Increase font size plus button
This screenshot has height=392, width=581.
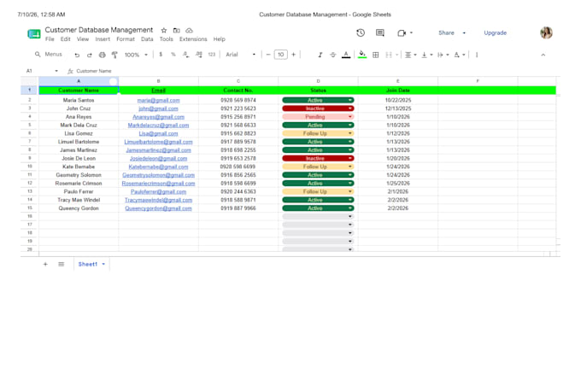293,55
